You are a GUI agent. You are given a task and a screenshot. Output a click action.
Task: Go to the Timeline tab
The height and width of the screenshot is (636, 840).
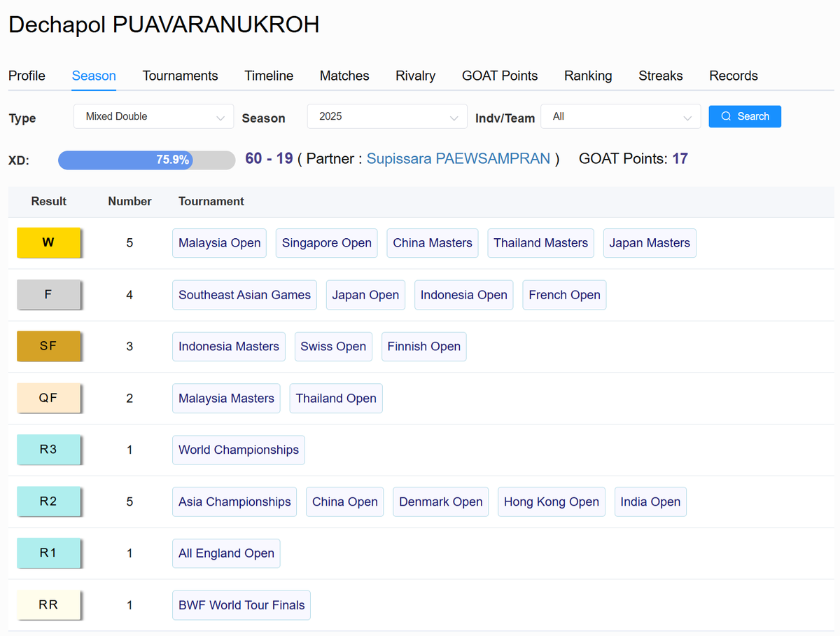click(x=269, y=76)
